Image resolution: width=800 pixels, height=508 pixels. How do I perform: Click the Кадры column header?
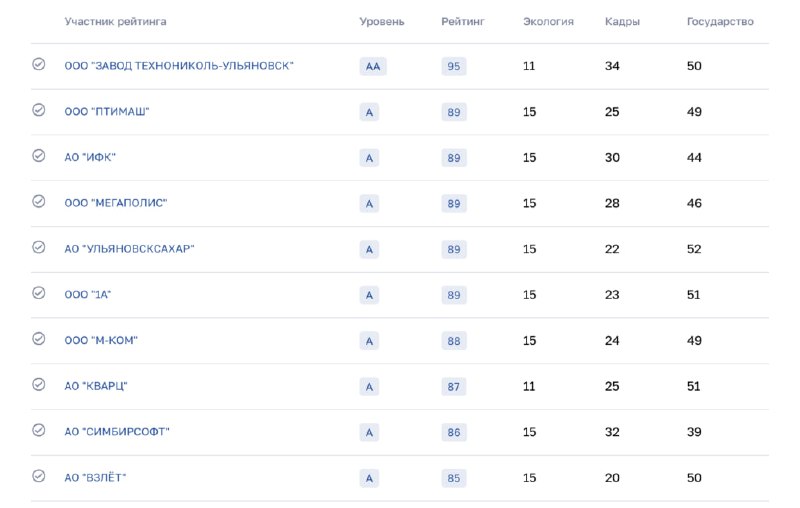click(622, 21)
